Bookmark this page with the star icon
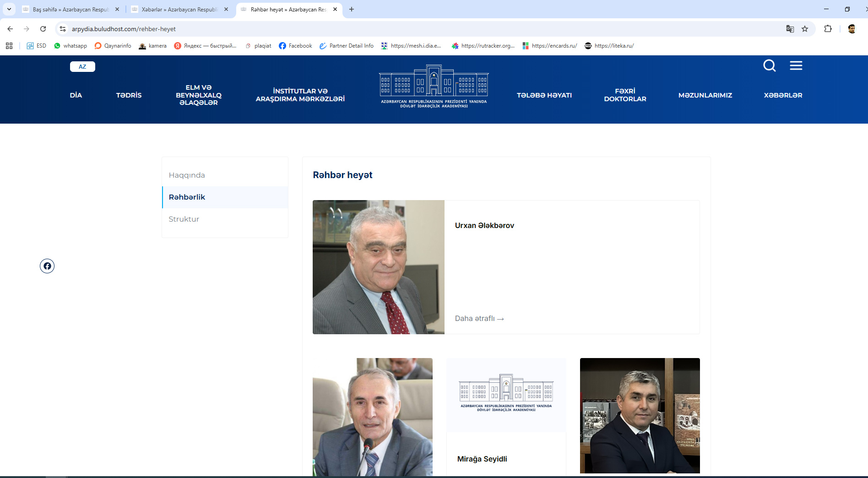 tap(805, 29)
